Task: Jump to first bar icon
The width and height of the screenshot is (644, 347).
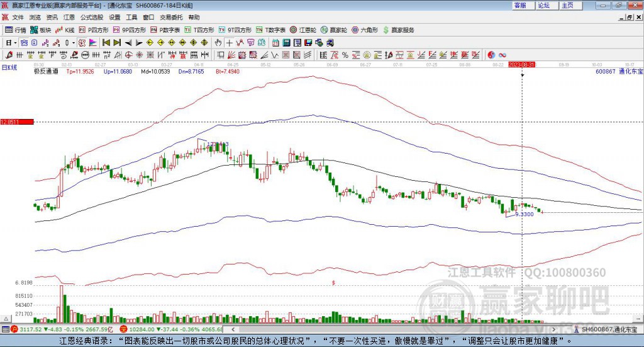Action: 106,43
